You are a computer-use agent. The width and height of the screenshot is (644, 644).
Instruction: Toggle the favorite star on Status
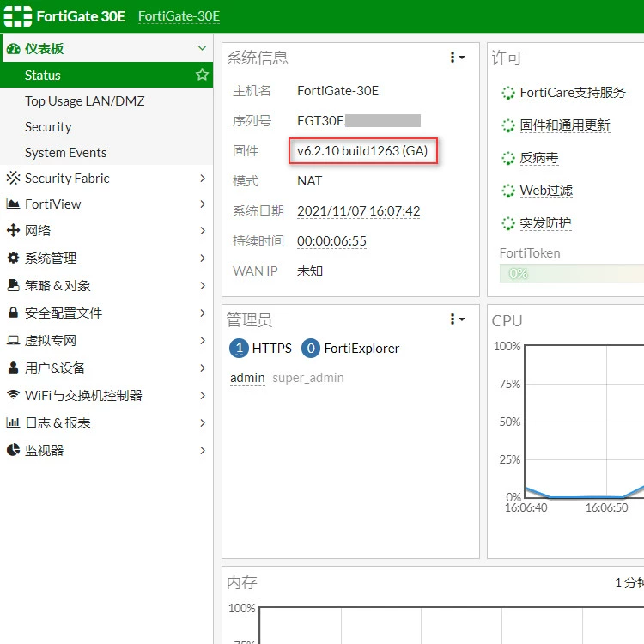click(202, 75)
